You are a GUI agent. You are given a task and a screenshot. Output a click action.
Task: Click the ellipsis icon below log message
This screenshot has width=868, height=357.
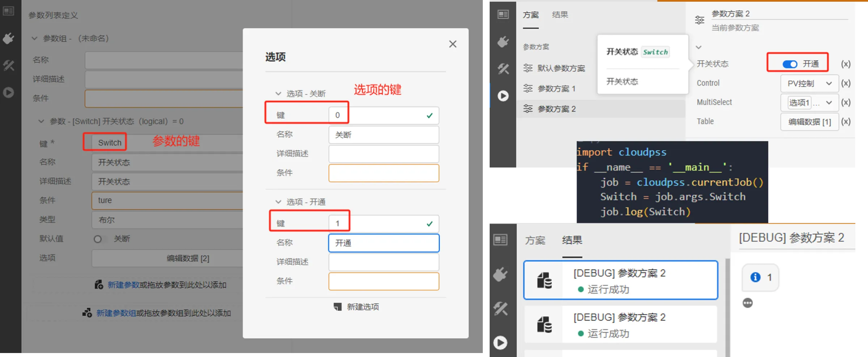(748, 303)
